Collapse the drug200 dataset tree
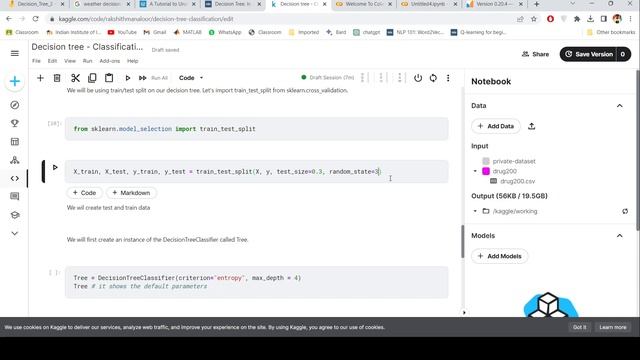640x360 pixels. tap(475, 171)
